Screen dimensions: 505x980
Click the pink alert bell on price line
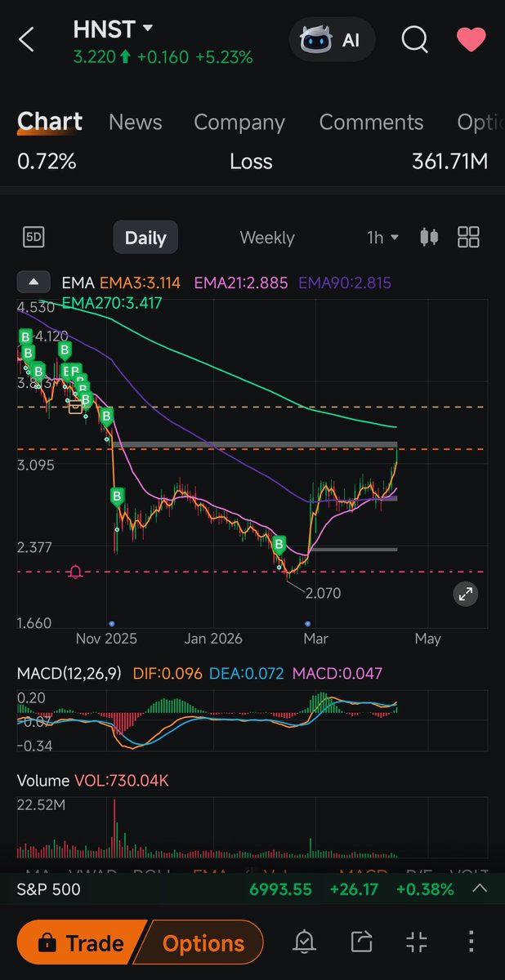click(76, 572)
